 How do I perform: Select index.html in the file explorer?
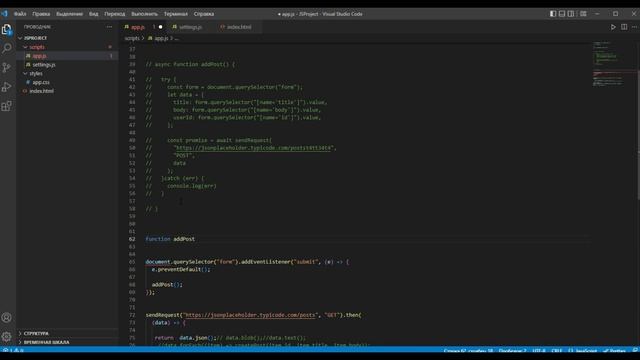tap(67, 91)
